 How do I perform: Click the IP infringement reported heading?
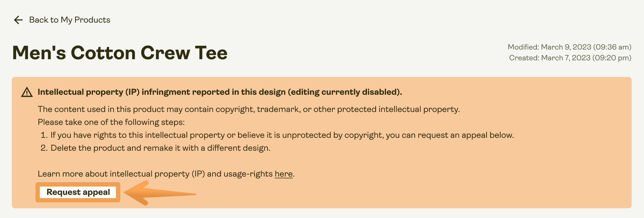coord(220,92)
